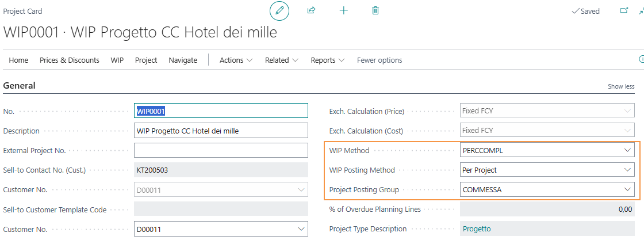Open the card in a new window
The height and width of the screenshot is (240, 644).
click(624, 11)
